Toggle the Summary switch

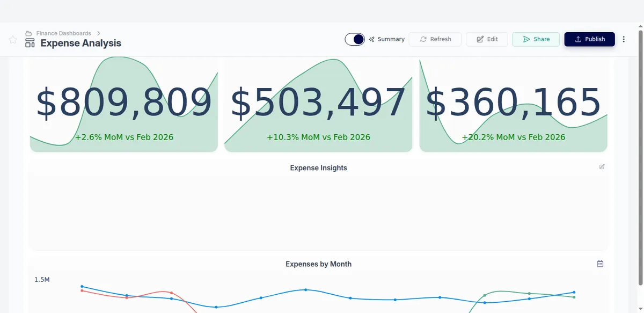tap(355, 39)
